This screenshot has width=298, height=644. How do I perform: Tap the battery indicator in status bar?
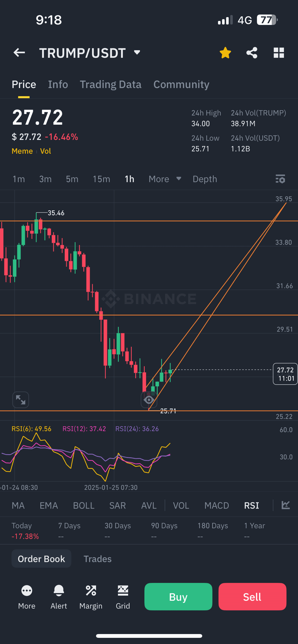pyautogui.click(x=267, y=20)
